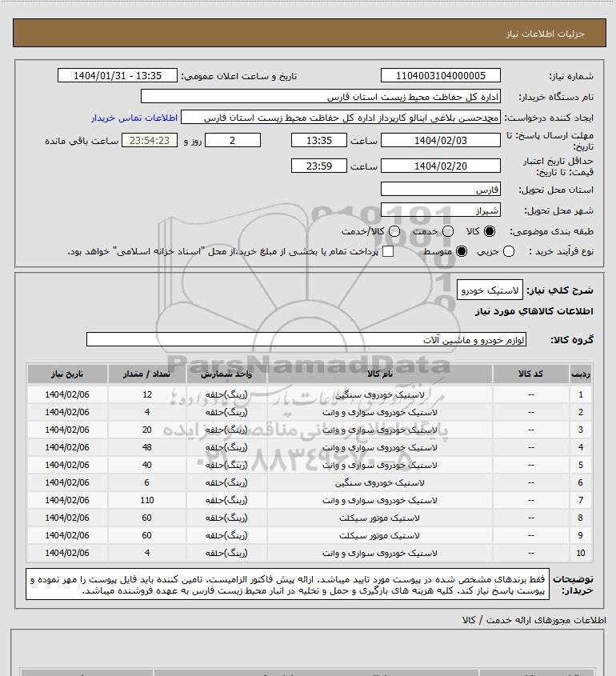Click the واحد شمارش column header
The width and height of the screenshot is (616, 676).
(x=226, y=374)
